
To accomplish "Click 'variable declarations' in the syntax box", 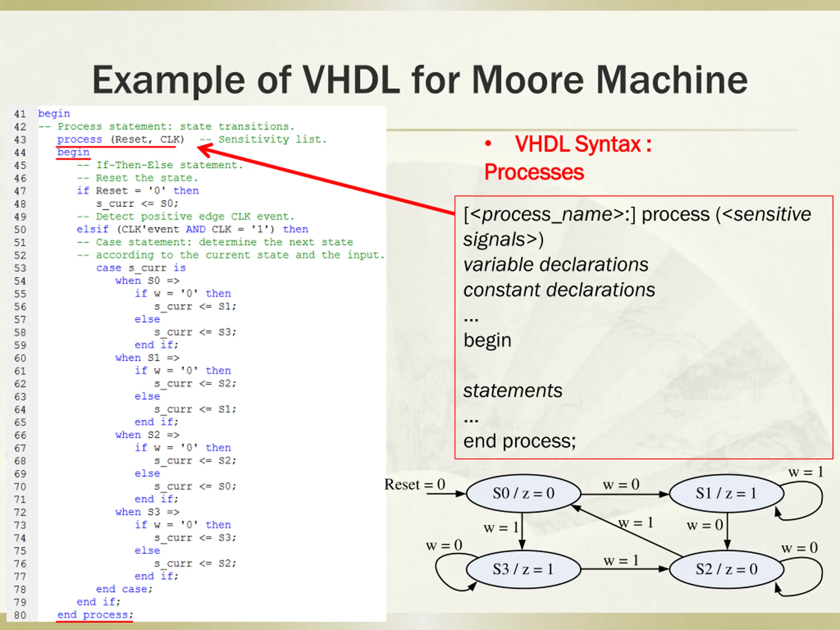I will (556, 264).
